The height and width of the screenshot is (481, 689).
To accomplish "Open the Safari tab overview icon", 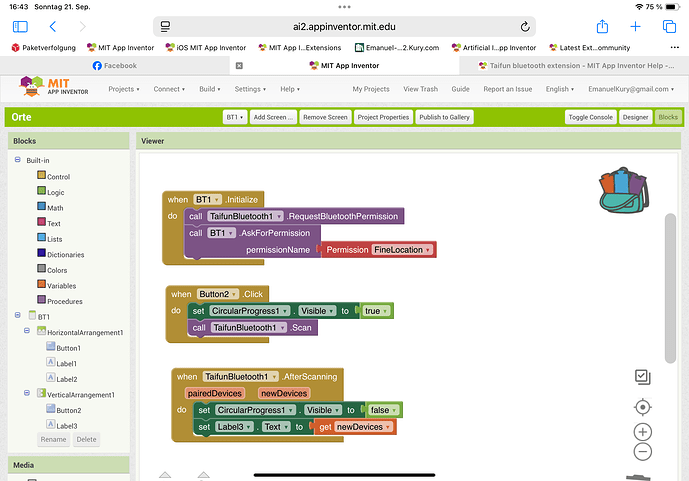I will click(669, 26).
